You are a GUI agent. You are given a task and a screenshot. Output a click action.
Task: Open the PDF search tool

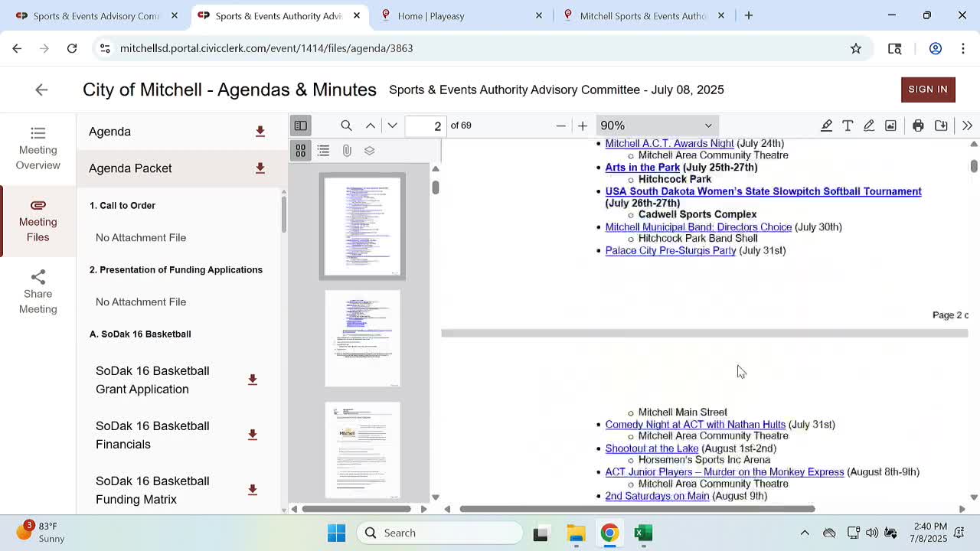click(346, 126)
